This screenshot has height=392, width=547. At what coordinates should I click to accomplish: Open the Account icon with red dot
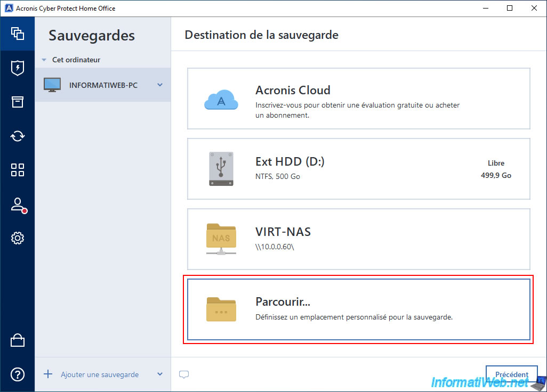tap(18, 205)
